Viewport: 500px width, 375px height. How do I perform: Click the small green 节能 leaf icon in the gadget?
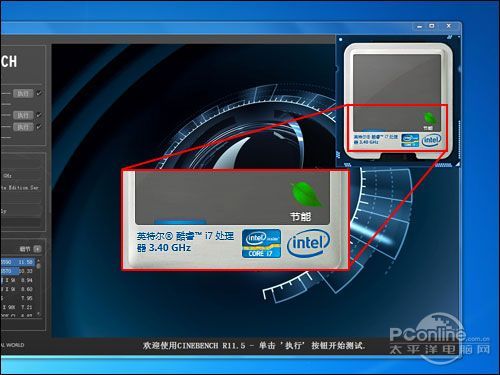click(429, 118)
